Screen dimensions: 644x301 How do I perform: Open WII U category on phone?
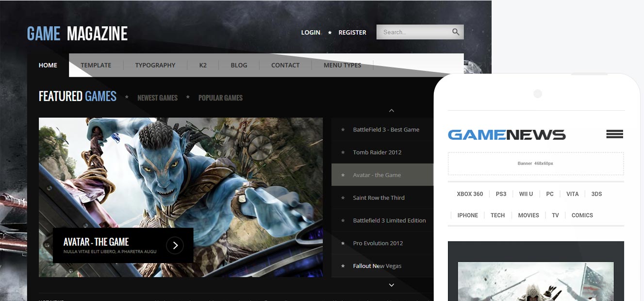pos(526,194)
